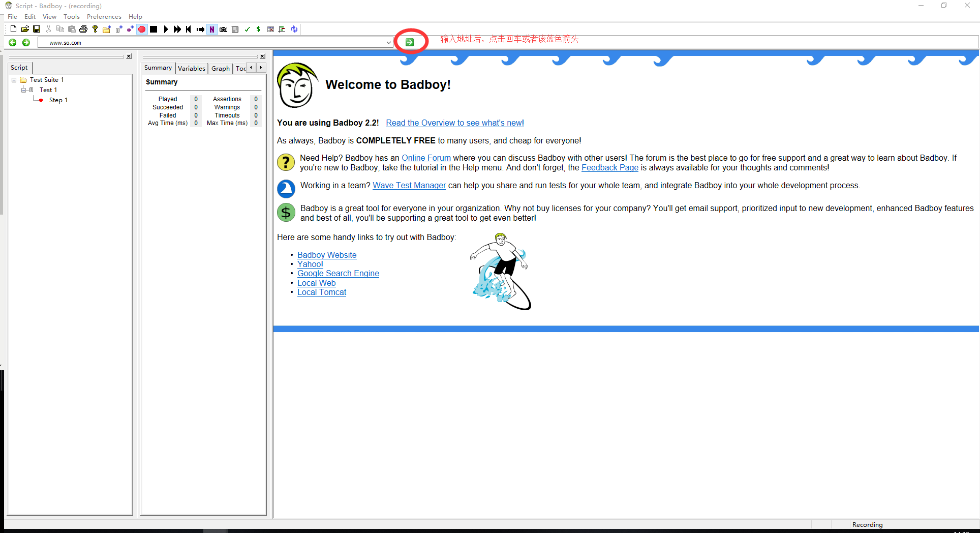Go forward with the green right arrow
The image size is (980, 533).
point(26,42)
